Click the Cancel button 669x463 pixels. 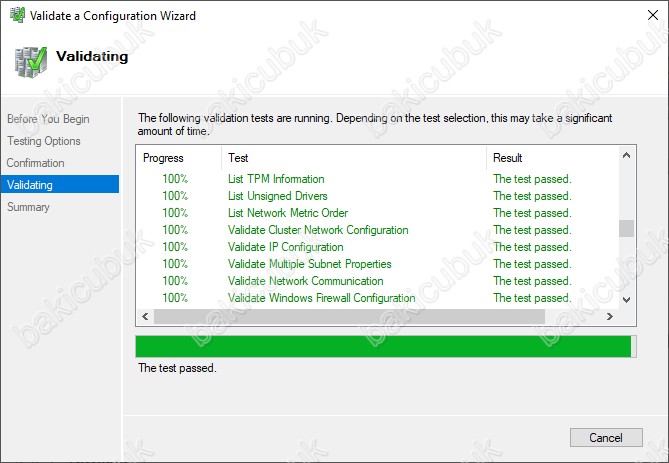click(606, 437)
